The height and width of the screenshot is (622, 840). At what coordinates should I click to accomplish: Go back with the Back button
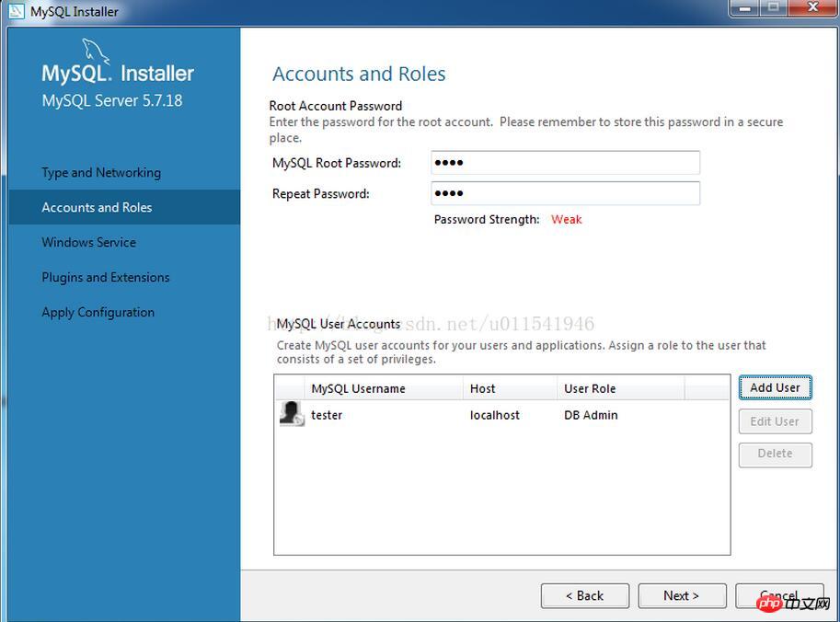[x=585, y=595]
